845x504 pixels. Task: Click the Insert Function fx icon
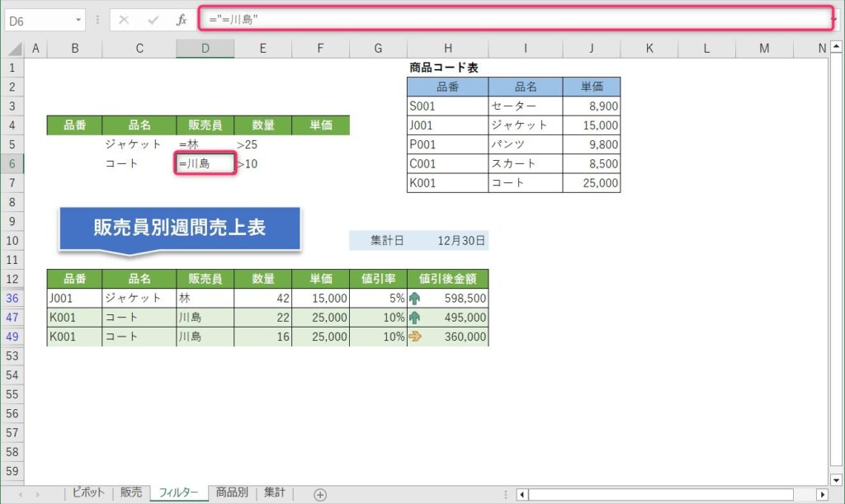point(182,20)
